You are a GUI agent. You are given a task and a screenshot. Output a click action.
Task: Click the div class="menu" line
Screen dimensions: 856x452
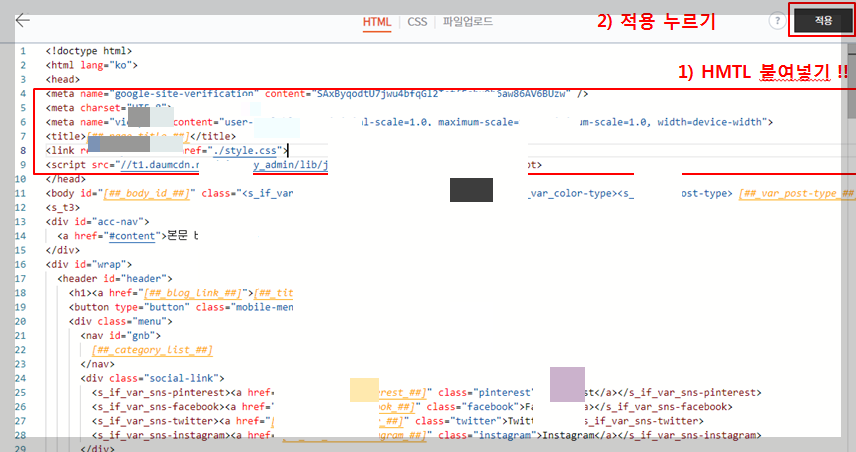tap(121, 321)
